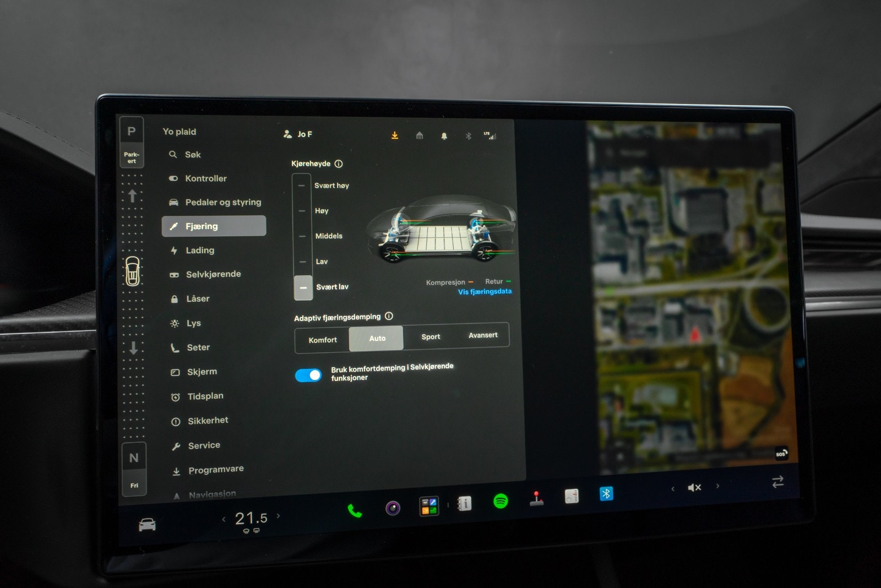Show info about Adaptiv fjæringsdemping
881x588 pixels.
[389, 316]
